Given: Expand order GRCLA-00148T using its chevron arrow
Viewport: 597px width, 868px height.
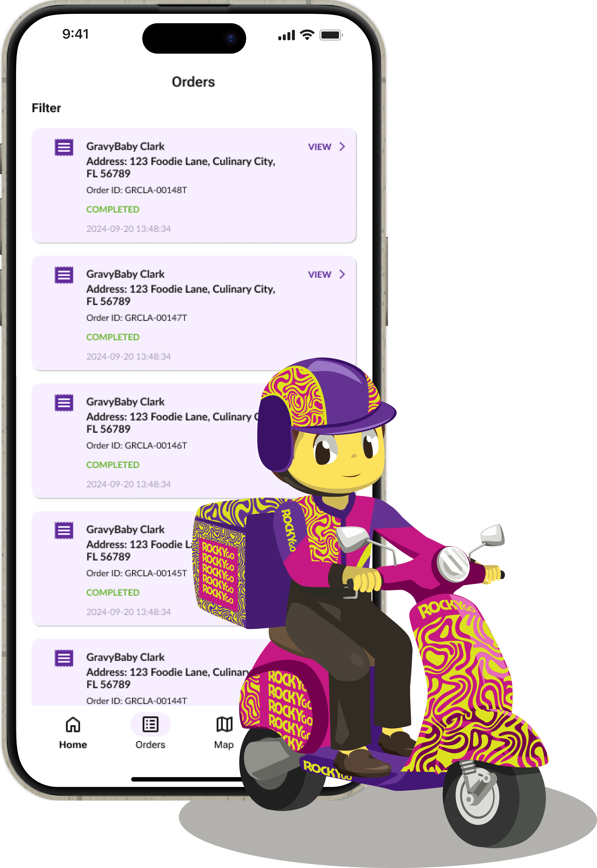Looking at the screenshot, I should tap(342, 147).
